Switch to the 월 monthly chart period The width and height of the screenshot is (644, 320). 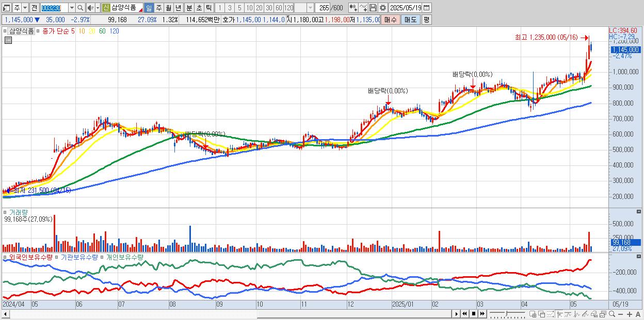point(169,8)
